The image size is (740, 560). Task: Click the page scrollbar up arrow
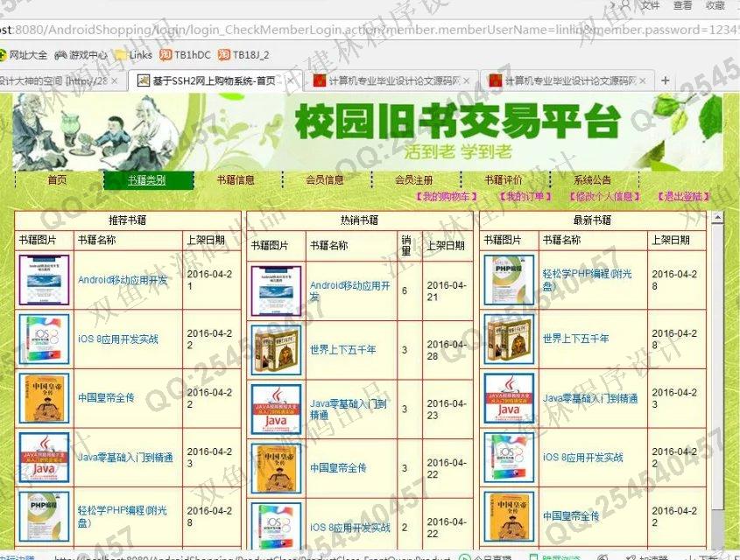717,218
